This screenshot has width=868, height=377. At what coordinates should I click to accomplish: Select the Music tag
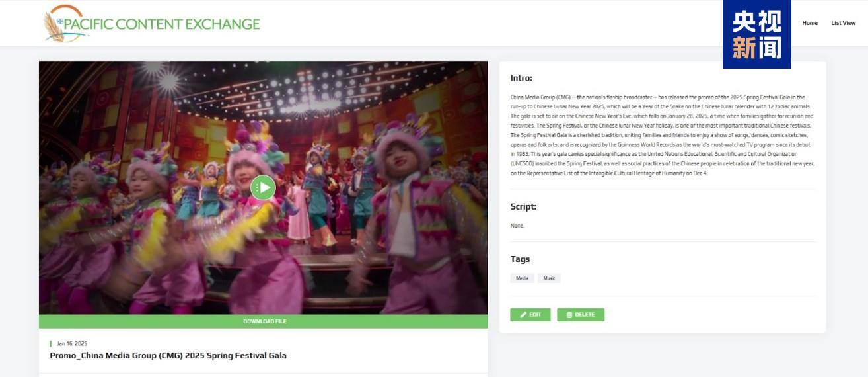tap(549, 278)
